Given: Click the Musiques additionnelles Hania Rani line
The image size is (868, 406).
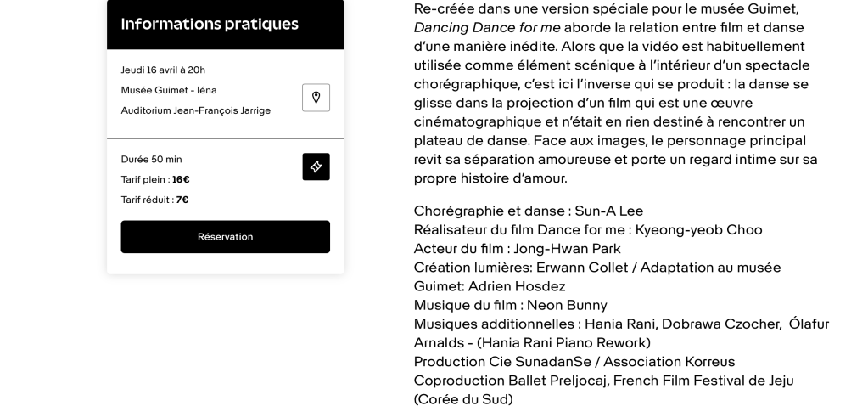Looking at the screenshot, I should coord(620,324).
